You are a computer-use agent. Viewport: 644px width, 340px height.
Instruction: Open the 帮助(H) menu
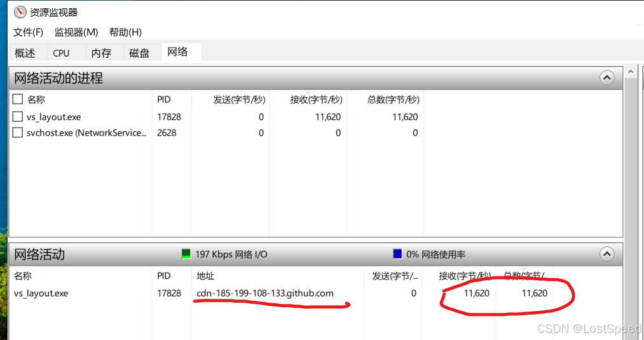[125, 32]
